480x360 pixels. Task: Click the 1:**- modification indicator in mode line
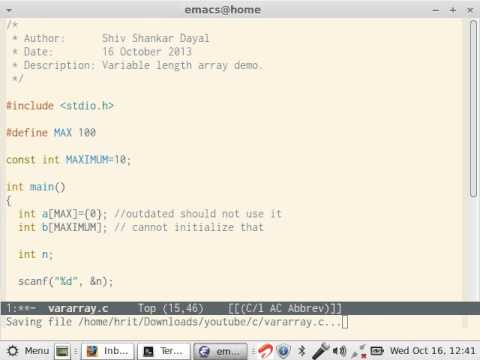(22, 308)
